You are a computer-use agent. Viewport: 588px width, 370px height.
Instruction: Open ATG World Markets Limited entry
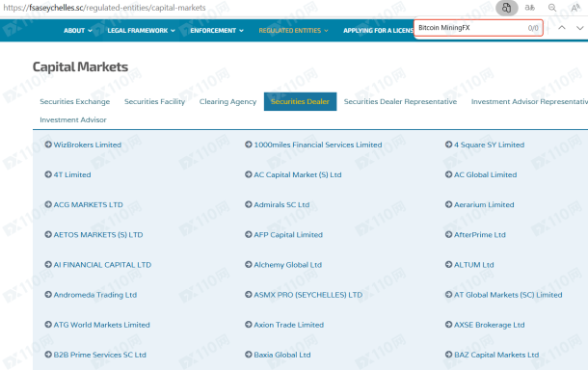point(101,325)
